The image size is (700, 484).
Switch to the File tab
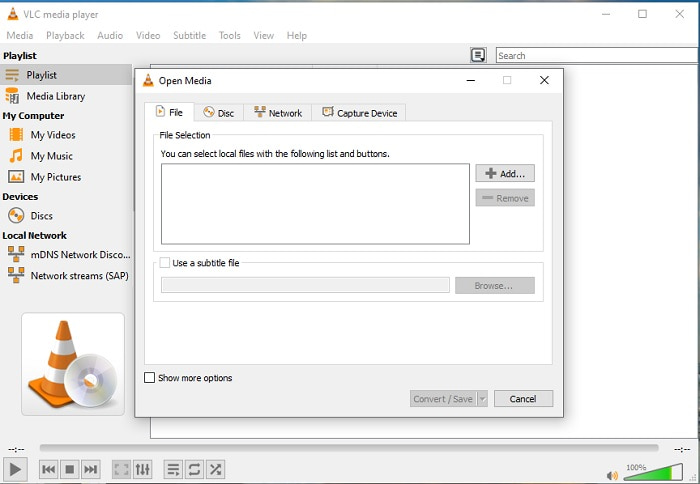point(169,112)
